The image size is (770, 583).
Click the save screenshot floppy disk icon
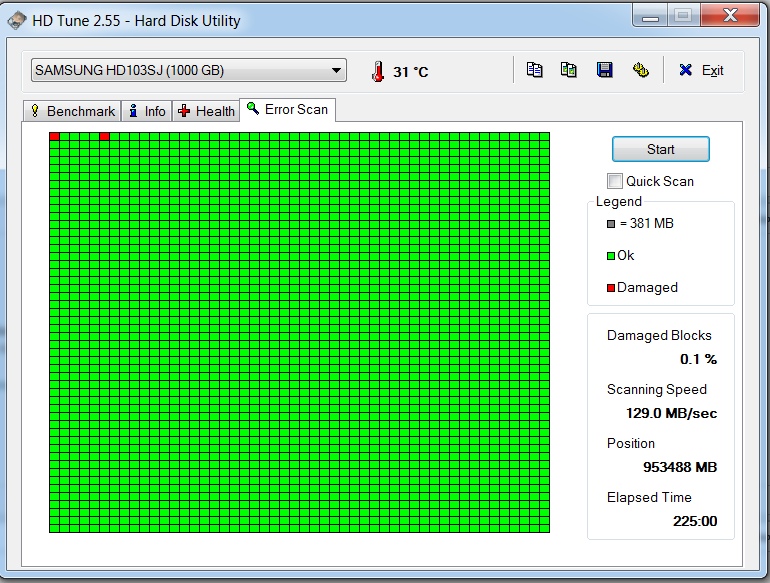coord(605,70)
